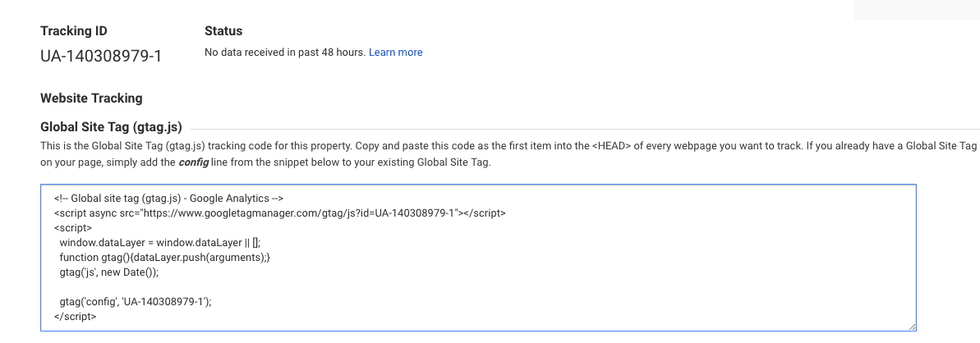Click the script async src googletagmanager line
Image resolution: width=980 pixels, height=343 pixels.
click(280, 213)
